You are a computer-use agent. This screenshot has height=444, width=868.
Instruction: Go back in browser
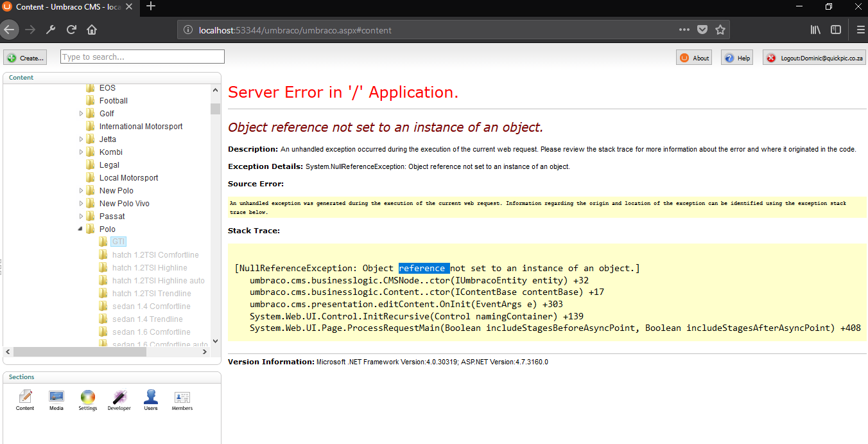click(x=9, y=30)
